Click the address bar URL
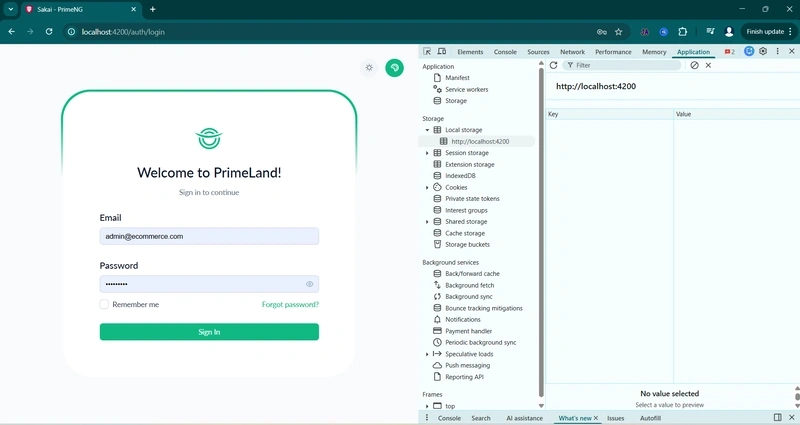 tap(123, 32)
